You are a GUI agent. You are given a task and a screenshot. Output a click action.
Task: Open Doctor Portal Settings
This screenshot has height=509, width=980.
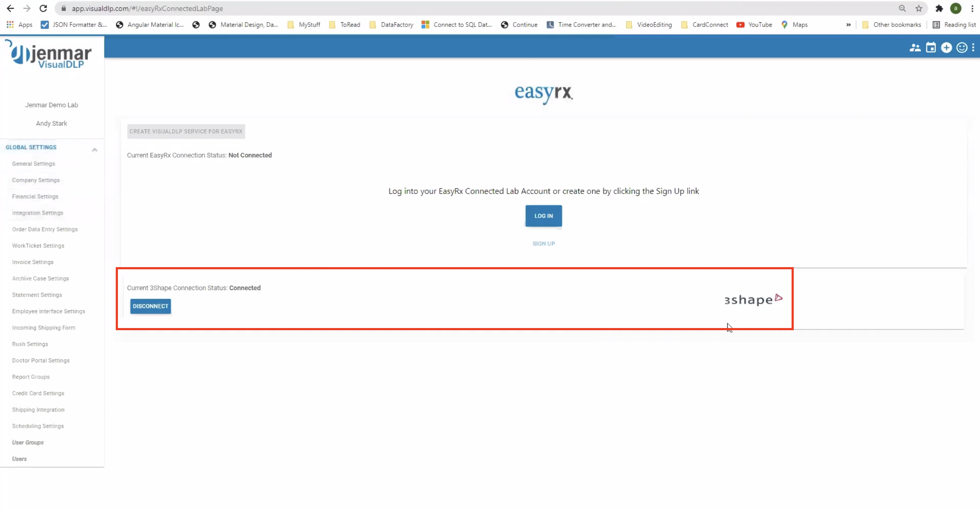(41, 361)
